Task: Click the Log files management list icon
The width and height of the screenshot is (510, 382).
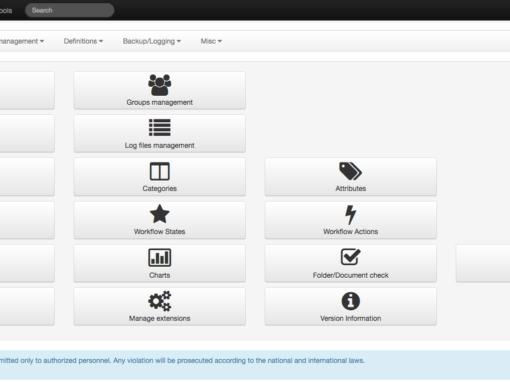Action: 160,128
